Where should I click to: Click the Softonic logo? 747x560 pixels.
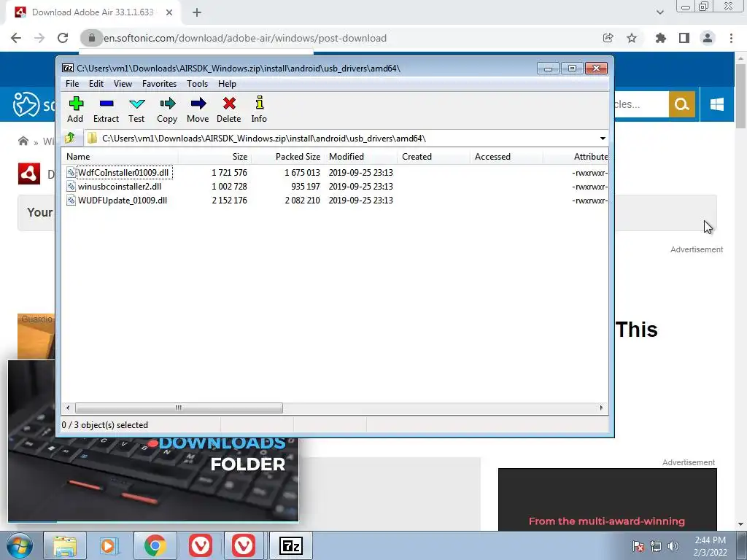tap(34, 104)
